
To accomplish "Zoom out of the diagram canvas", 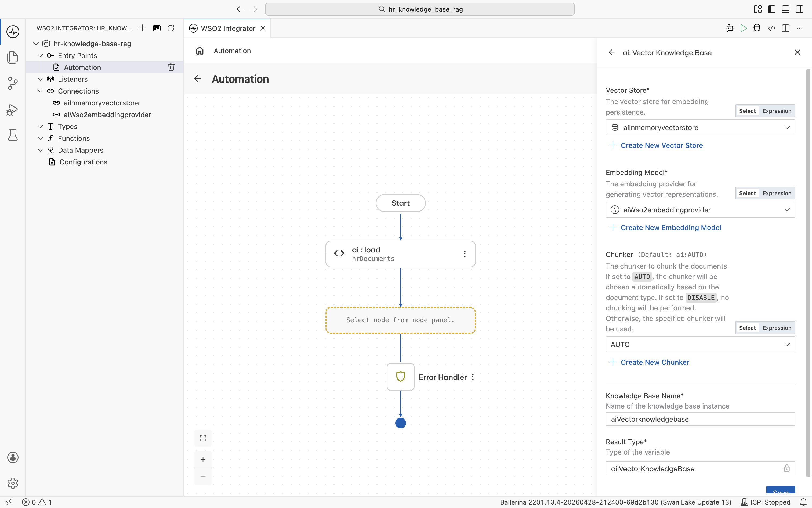I will (x=203, y=476).
